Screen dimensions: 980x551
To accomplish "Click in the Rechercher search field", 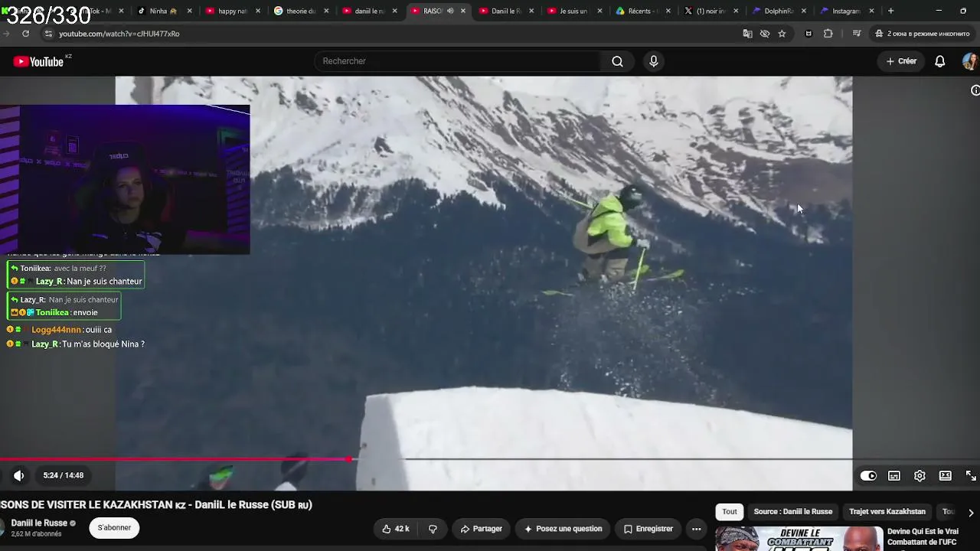I will point(458,61).
